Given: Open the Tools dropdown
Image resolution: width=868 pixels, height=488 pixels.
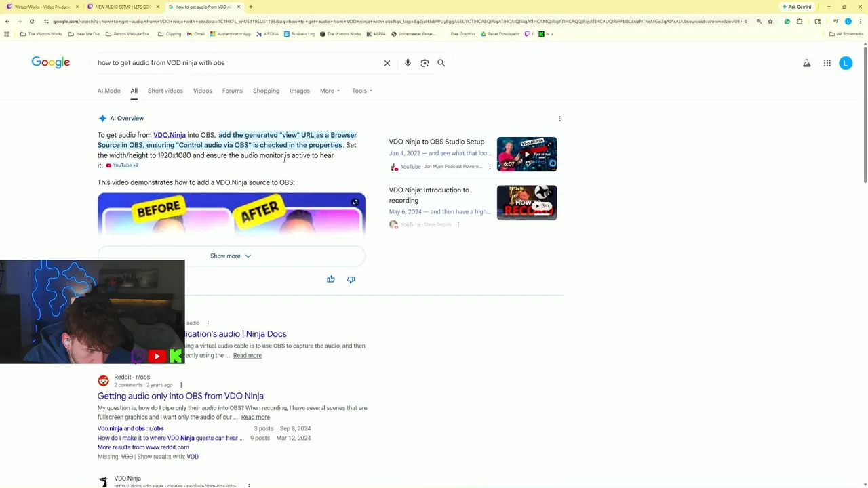Looking at the screenshot, I should coord(362,91).
